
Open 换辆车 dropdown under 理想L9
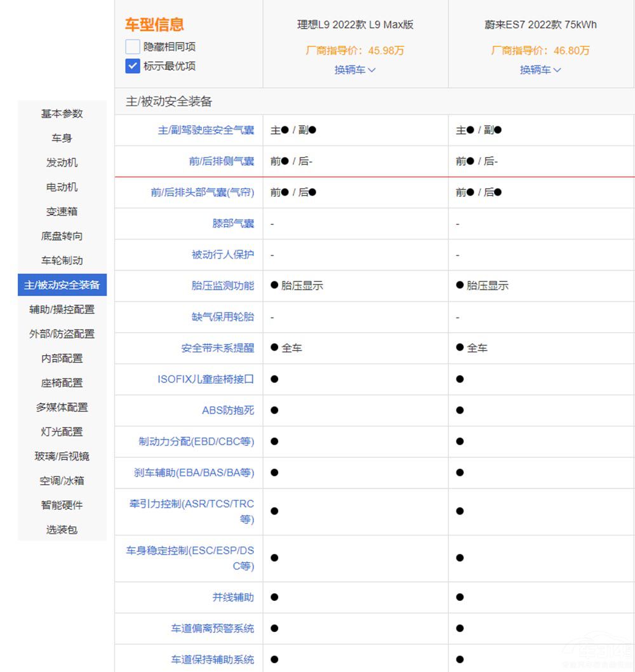click(x=355, y=70)
